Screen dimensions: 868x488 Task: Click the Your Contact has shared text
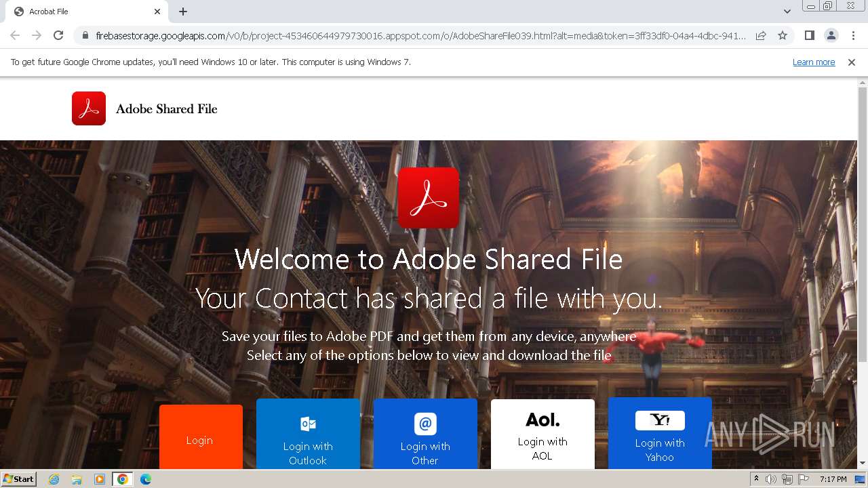(429, 298)
